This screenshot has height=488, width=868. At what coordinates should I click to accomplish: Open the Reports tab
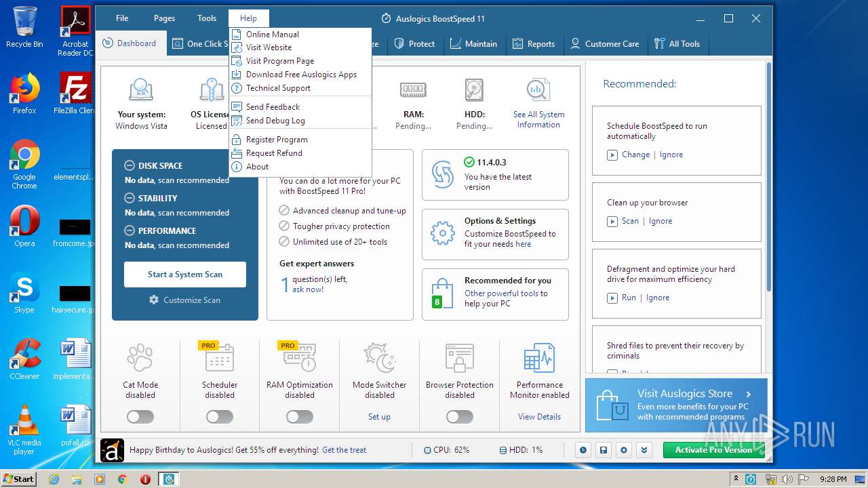pyautogui.click(x=533, y=43)
